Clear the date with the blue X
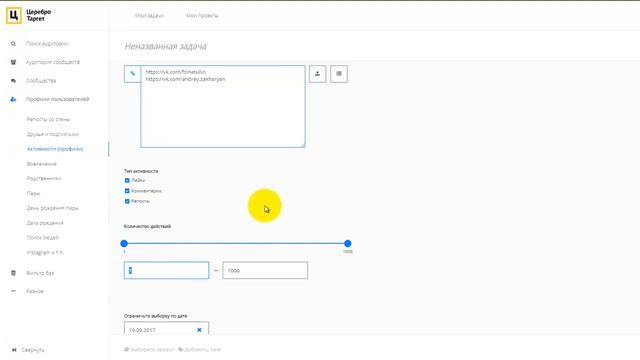This screenshot has width=640, height=360. [199, 330]
